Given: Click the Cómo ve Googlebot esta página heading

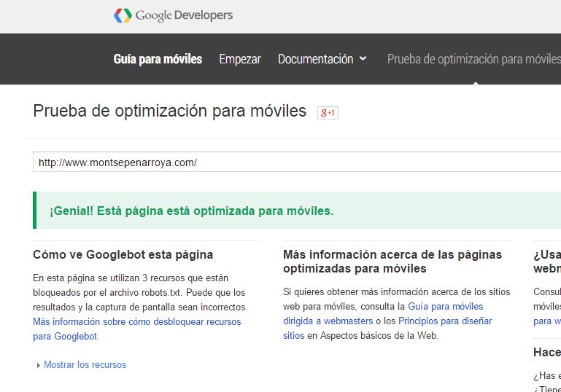Looking at the screenshot, I should [x=123, y=255].
